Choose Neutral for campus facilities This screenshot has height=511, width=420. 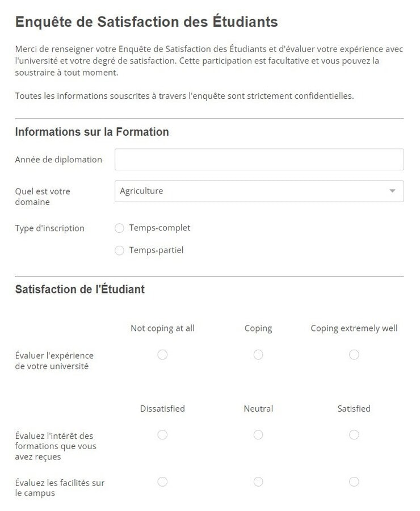tap(258, 482)
